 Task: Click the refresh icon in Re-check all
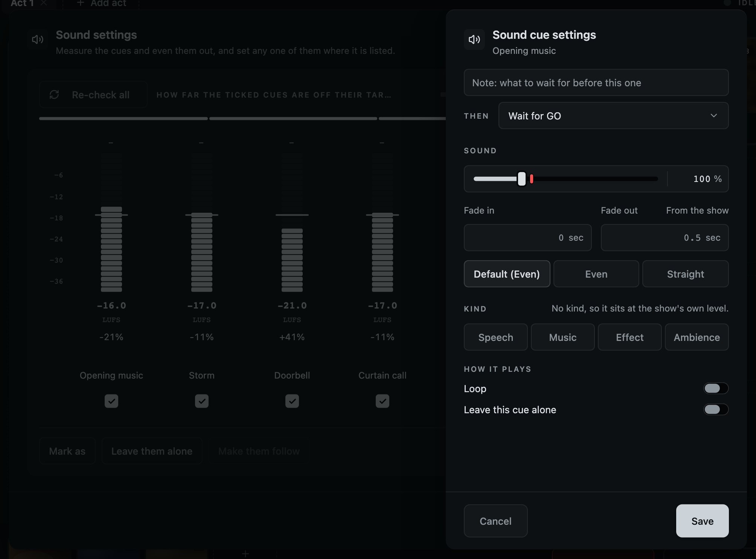click(x=54, y=95)
